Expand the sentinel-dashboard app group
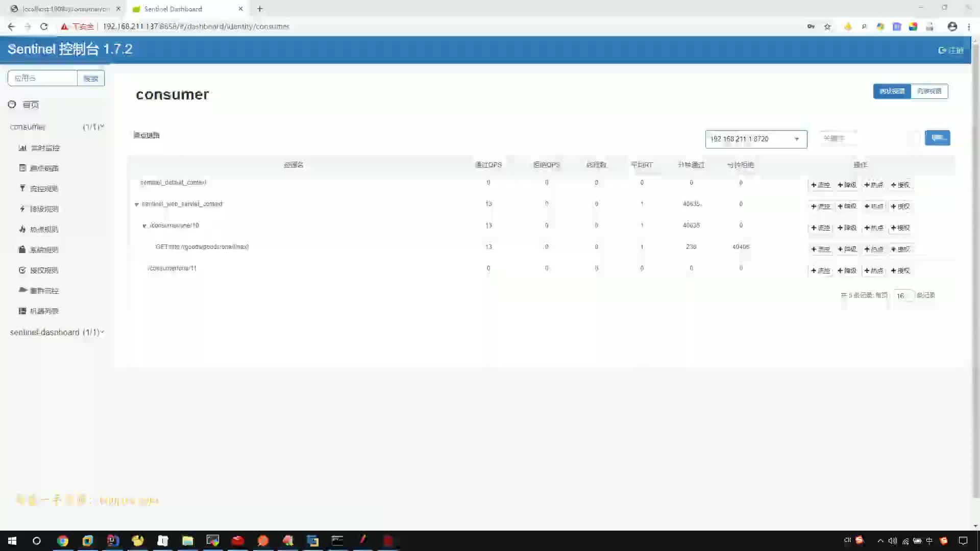 [57, 332]
